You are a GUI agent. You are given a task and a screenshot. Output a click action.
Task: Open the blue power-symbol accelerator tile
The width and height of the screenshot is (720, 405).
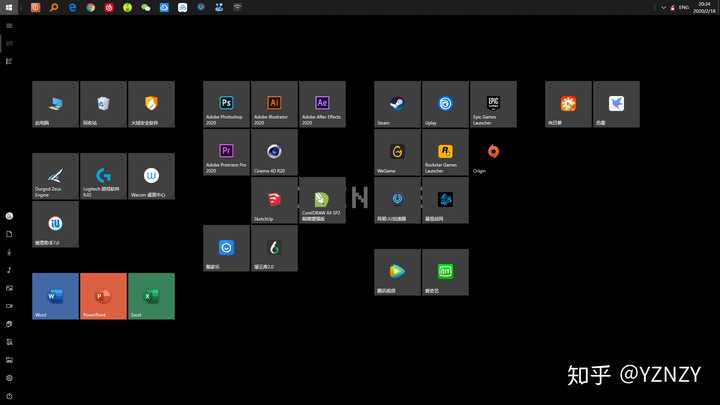[397, 200]
